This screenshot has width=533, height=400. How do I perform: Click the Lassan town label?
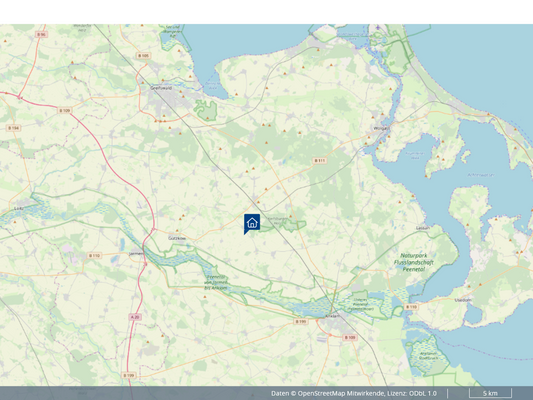click(x=423, y=228)
